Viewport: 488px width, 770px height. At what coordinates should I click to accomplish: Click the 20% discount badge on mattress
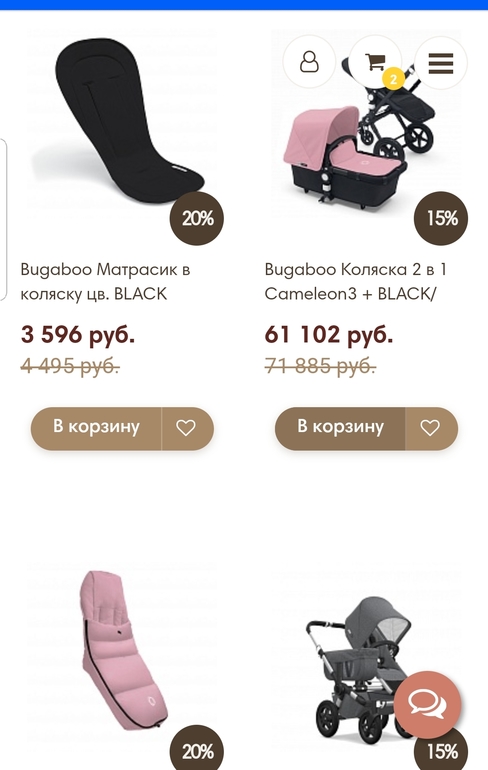click(197, 219)
